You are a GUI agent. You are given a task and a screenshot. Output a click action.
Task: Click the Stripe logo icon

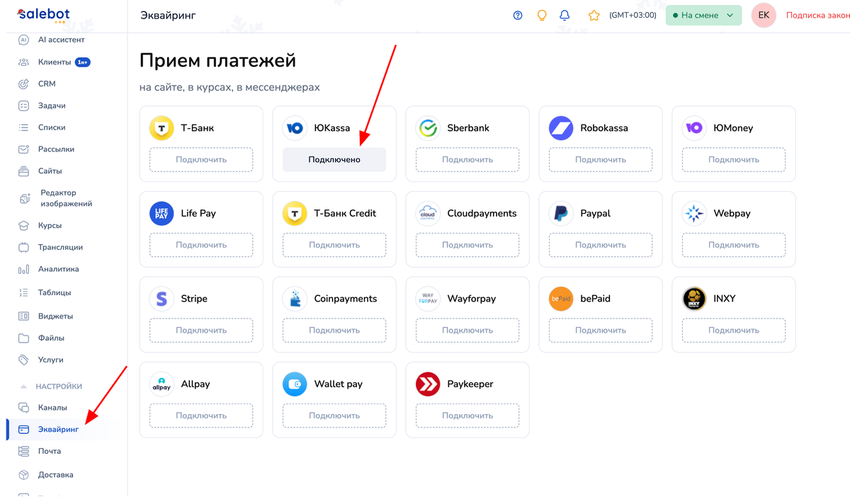pos(161,299)
